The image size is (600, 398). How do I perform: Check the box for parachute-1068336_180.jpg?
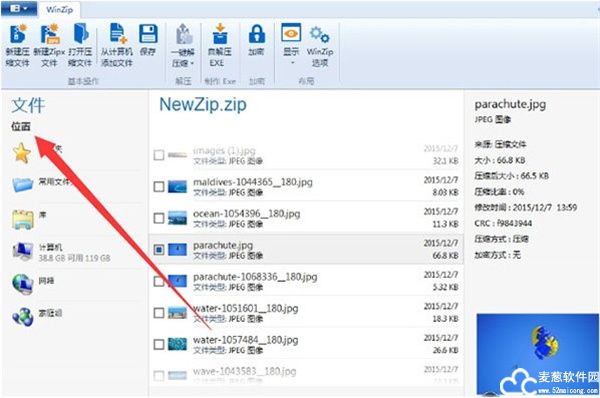(159, 282)
